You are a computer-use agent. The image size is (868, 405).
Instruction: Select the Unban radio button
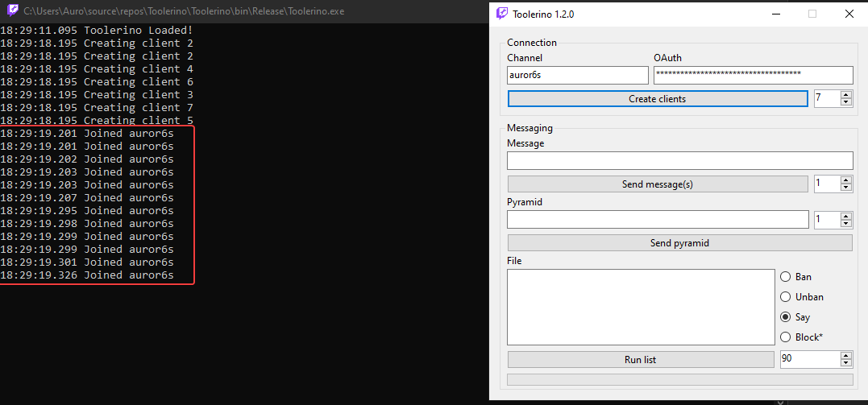[785, 297]
